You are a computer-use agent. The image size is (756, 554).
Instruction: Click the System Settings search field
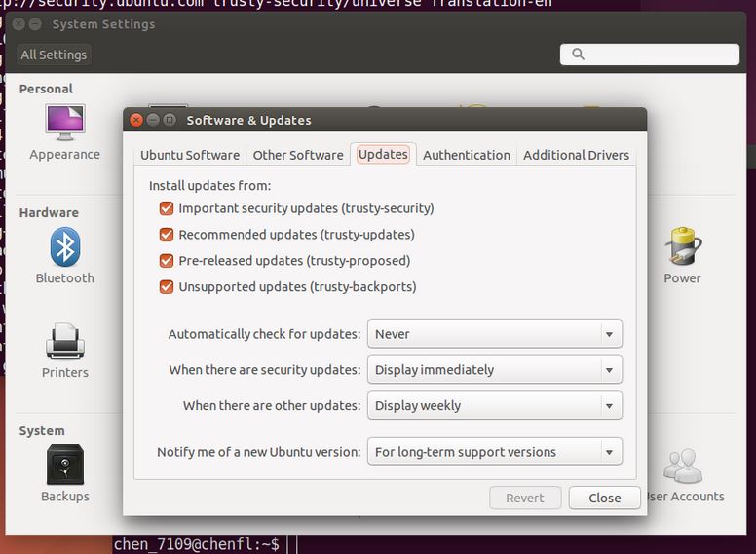click(650, 54)
